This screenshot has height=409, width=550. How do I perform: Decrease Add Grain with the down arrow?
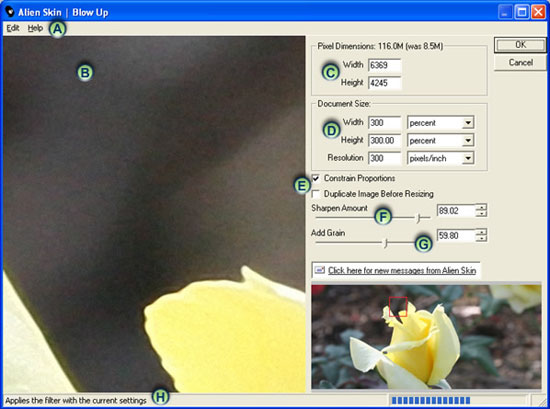pyautogui.click(x=481, y=238)
